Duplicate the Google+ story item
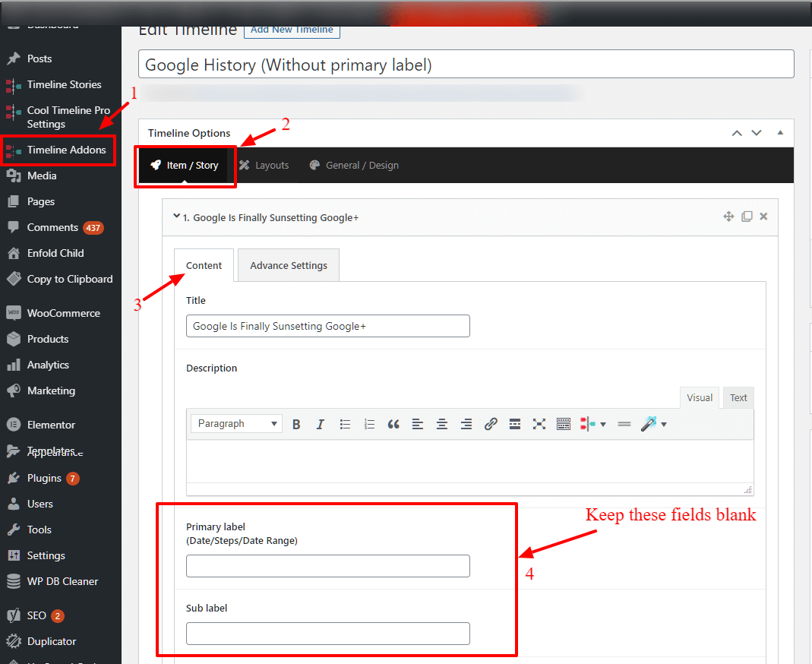Image resolution: width=812 pixels, height=664 pixels. coord(747,217)
